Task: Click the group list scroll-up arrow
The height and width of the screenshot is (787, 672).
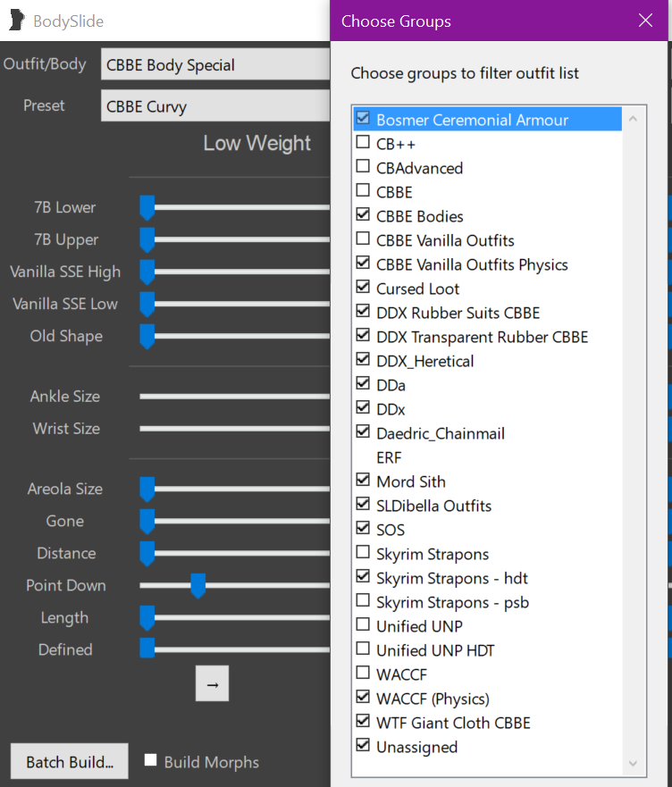Action: pos(633,119)
